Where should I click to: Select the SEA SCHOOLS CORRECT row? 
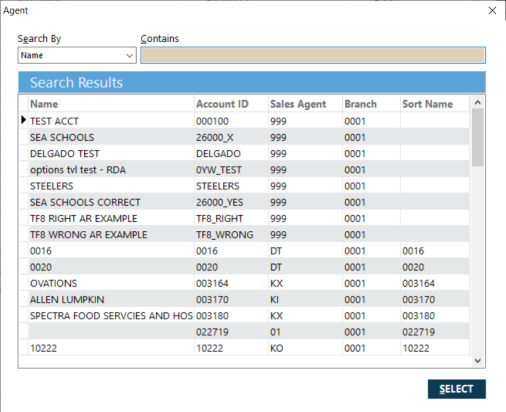point(249,202)
